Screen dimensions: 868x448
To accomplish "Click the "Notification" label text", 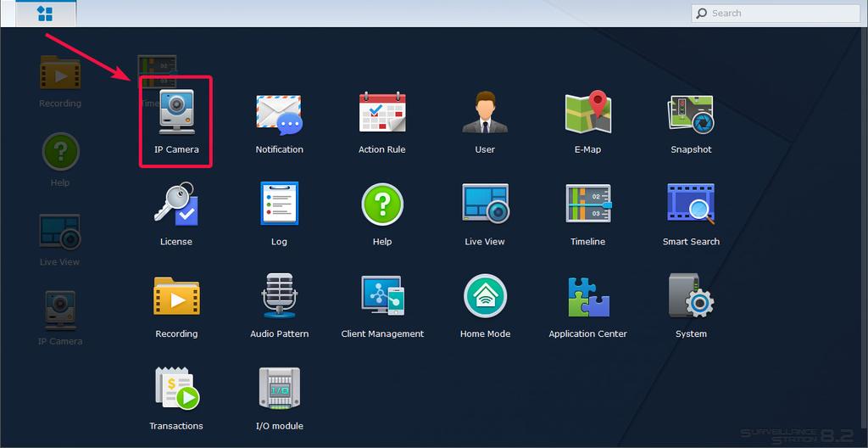I will (279, 149).
